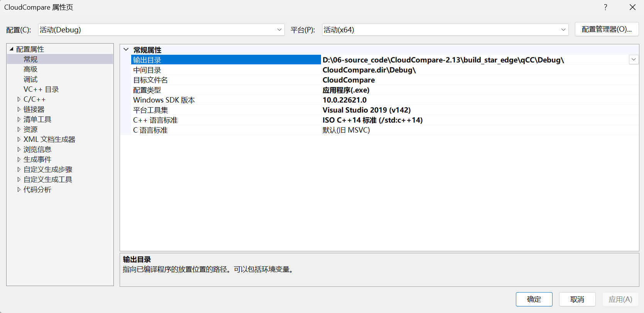
Task: Select the 浏览信息 tree item label
Action: 37,149
